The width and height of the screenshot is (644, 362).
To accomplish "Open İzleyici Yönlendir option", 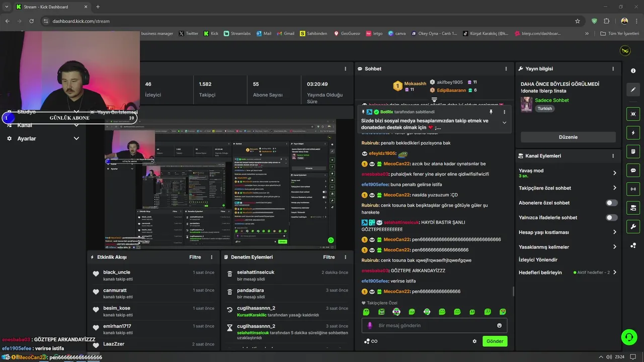I will coord(538,260).
